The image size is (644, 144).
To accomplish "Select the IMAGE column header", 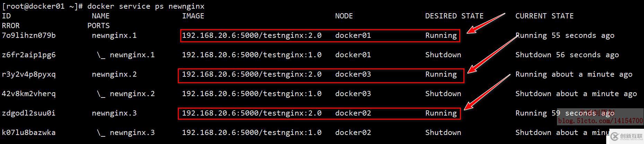I will [x=193, y=16].
